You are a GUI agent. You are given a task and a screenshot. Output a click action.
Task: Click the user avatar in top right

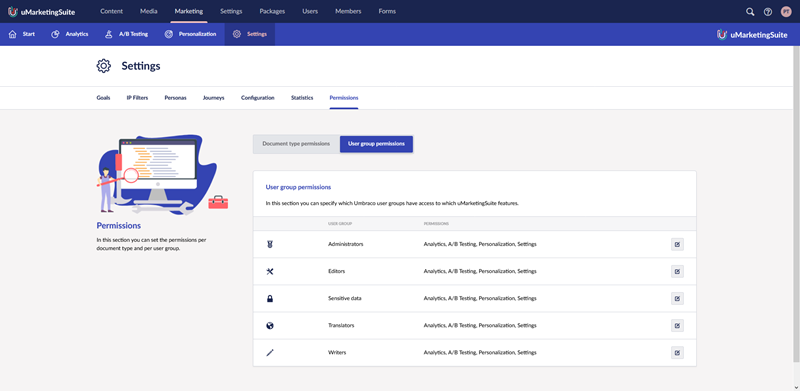tap(786, 11)
